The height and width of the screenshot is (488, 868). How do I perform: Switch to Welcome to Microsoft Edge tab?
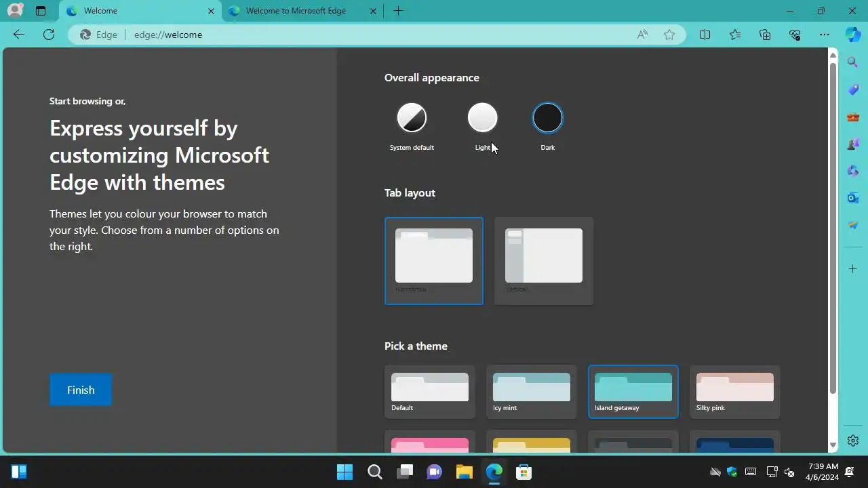click(302, 11)
